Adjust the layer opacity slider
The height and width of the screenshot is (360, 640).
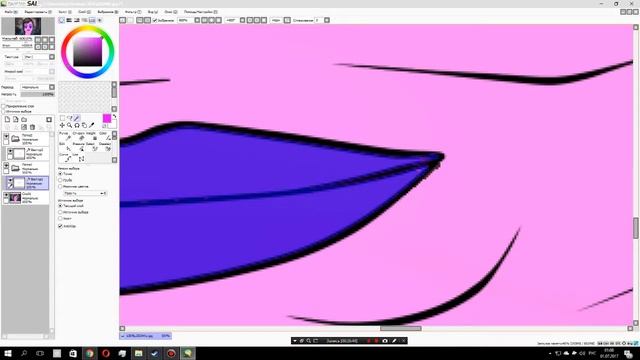[37, 94]
